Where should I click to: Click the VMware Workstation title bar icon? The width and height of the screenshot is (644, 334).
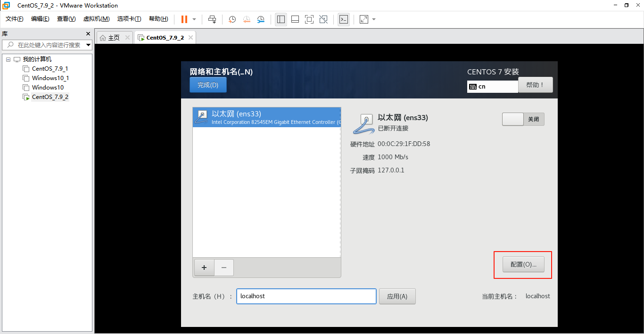[x=7, y=6]
